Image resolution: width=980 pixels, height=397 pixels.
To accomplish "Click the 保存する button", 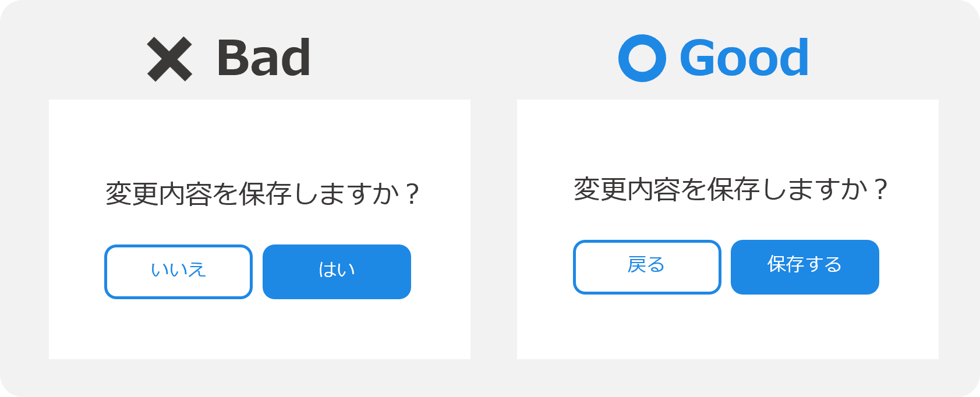I will 805,267.
